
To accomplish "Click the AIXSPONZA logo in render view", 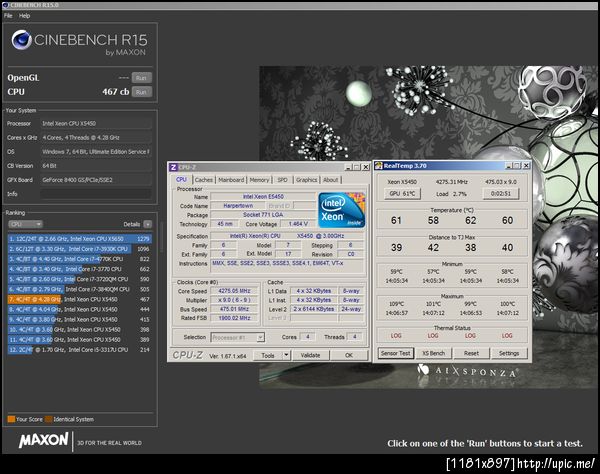I will click(x=468, y=371).
